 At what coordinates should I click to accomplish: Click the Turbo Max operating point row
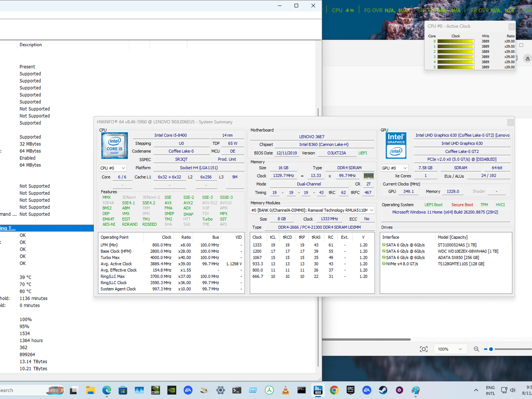[x=171, y=257]
